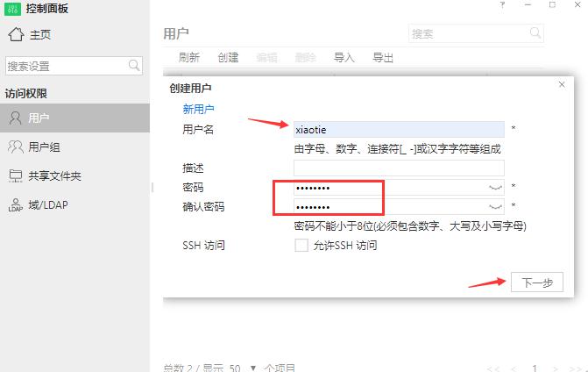
Task: Click the LDAP icon for 域/LDAP
Action: pos(15,205)
